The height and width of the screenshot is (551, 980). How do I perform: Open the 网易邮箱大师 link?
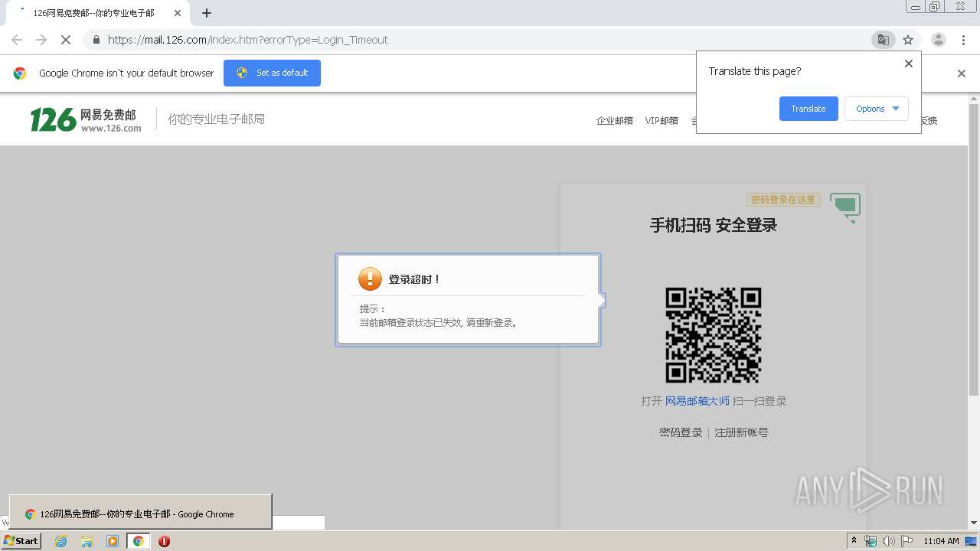(697, 401)
